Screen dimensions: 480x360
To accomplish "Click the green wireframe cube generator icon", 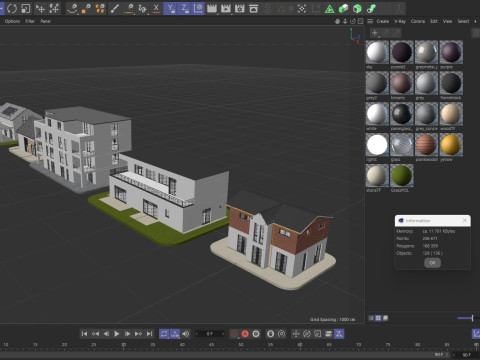I will pos(357,9).
